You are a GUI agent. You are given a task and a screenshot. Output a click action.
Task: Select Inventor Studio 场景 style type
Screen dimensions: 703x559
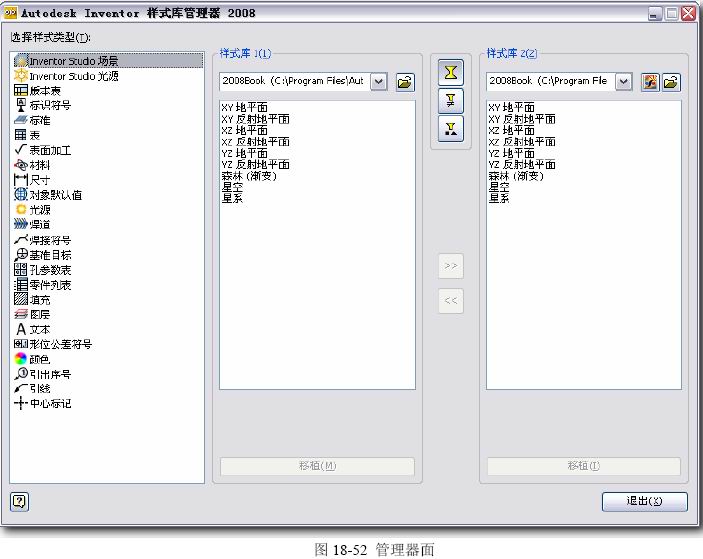[x=108, y=61]
